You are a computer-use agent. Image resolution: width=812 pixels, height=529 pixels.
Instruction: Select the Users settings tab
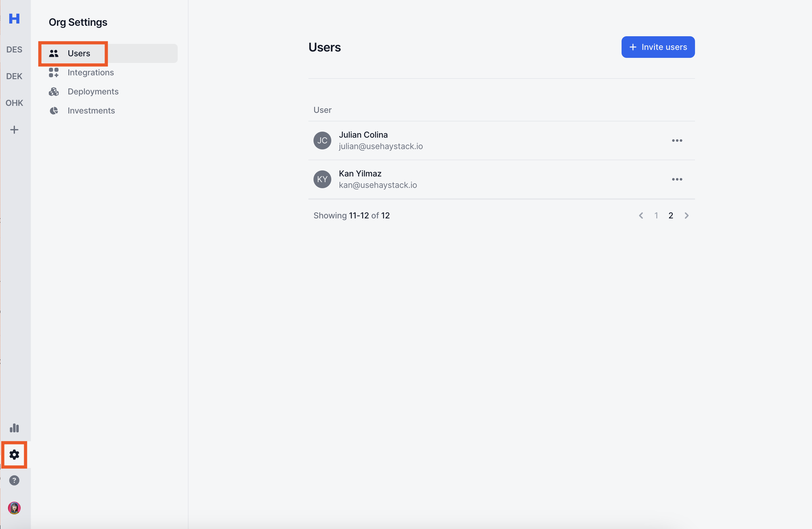pyautogui.click(x=79, y=53)
